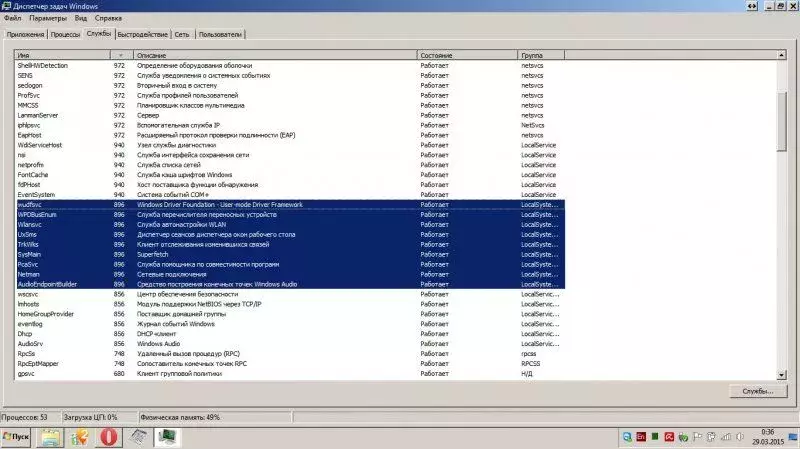Open the Справка menu
This screenshot has height=449, width=800.
tap(108, 18)
